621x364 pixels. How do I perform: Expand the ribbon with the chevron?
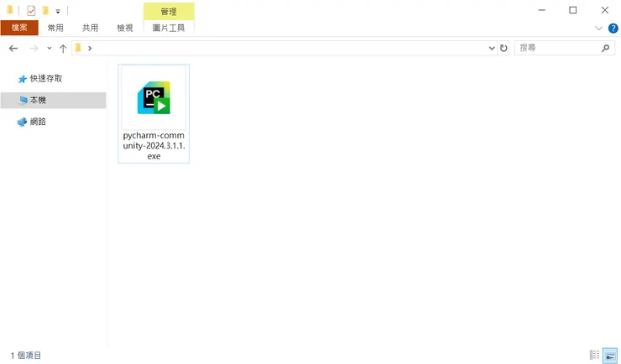coord(598,28)
